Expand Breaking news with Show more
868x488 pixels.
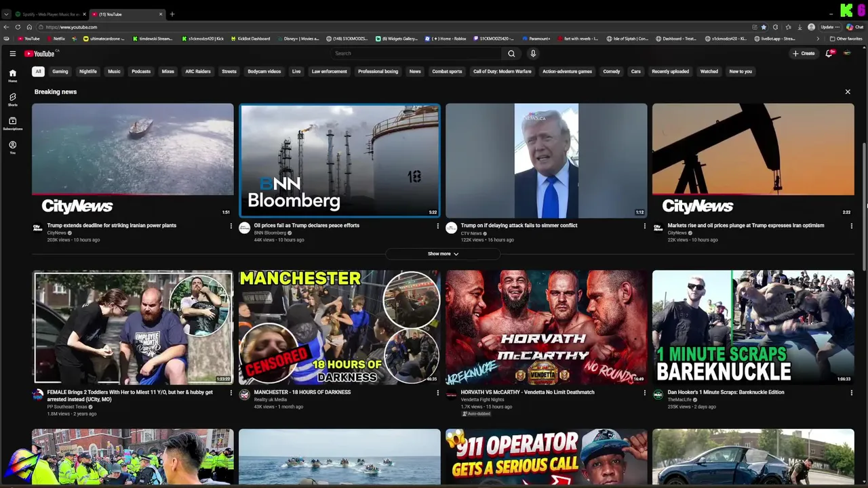(x=443, y=254)
